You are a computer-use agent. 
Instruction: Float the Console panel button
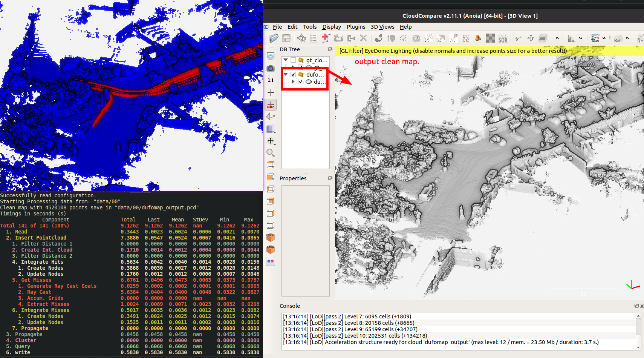(x=636, y=306)
